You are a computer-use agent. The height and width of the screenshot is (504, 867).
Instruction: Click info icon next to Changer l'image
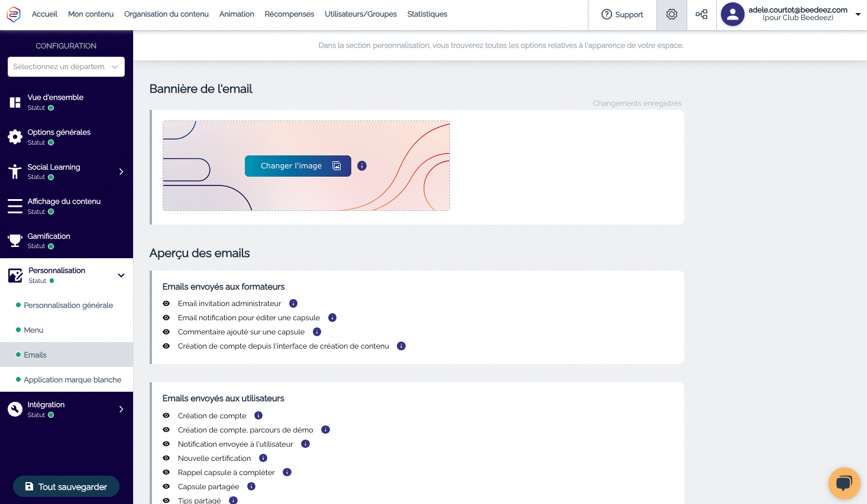tap(362, 166)
